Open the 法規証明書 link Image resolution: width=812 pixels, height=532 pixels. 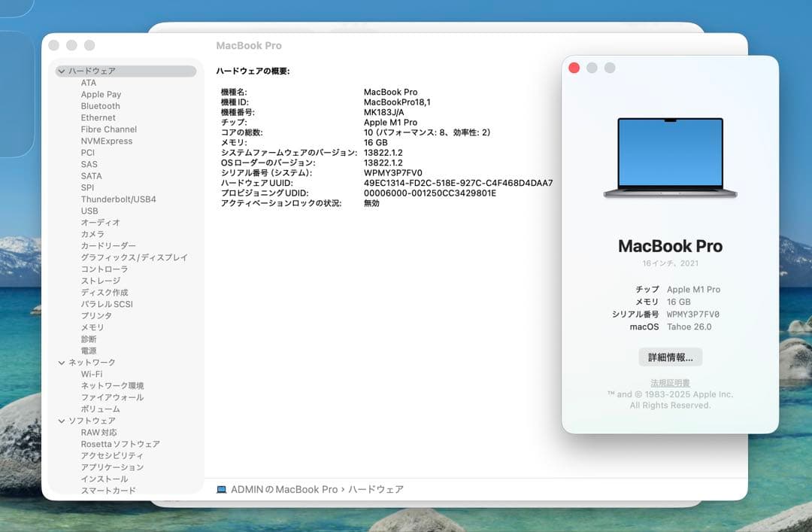pos(670,383)
